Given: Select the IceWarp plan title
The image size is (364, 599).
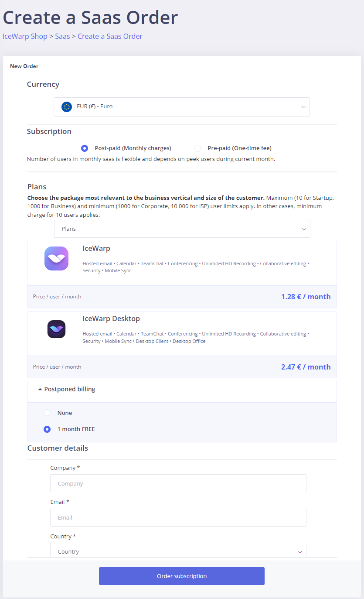Looking at the screenshot, I should [96, 248].
